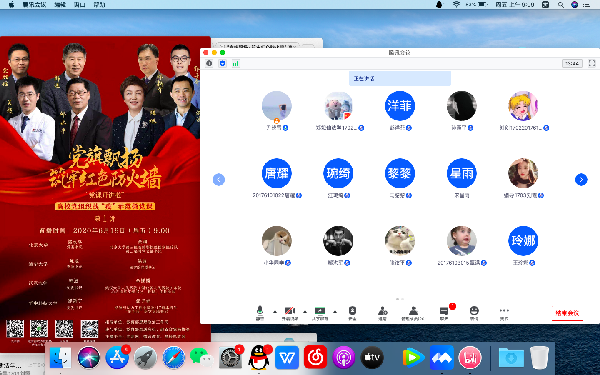
Task: Turn on the camera video
Action: point(290,313)
